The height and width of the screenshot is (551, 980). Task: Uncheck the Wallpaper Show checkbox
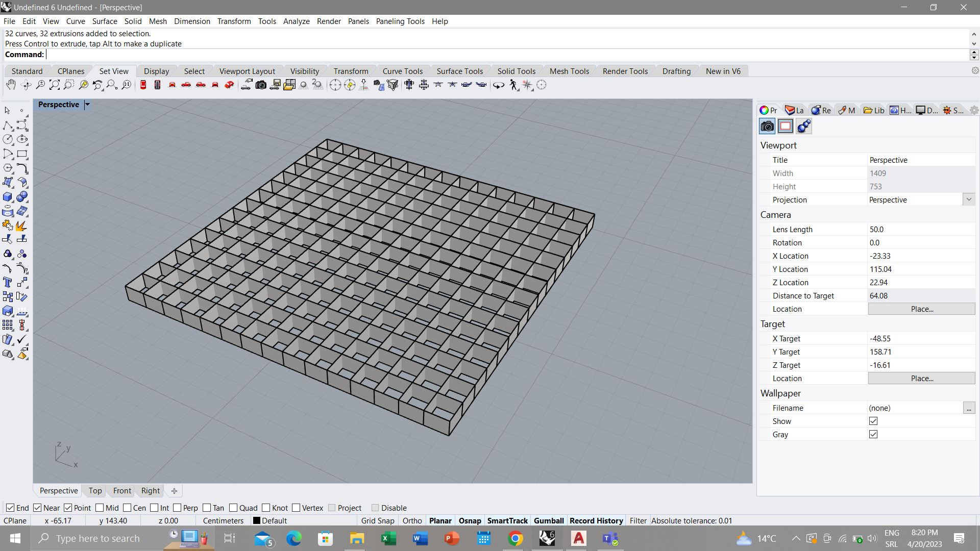(x=873, y=421)
